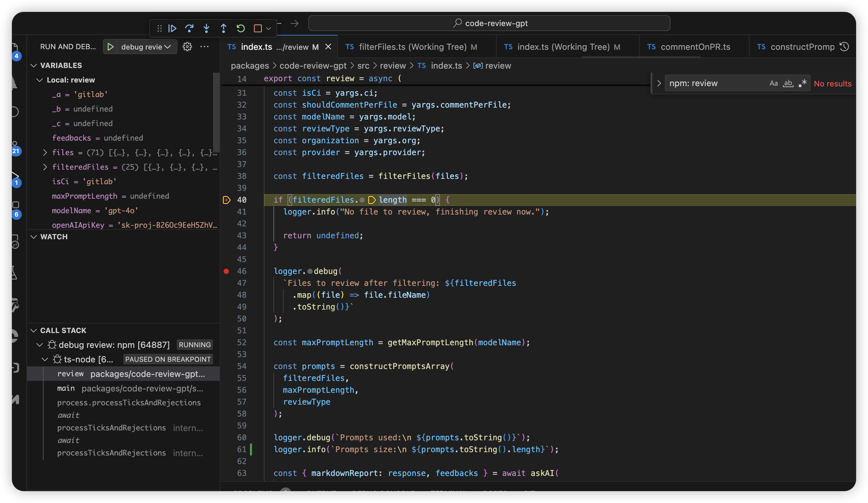The height and width of the screenshot is (503, 868).
Task: Stop debugging with the square icon
Action: coord(258,28)
